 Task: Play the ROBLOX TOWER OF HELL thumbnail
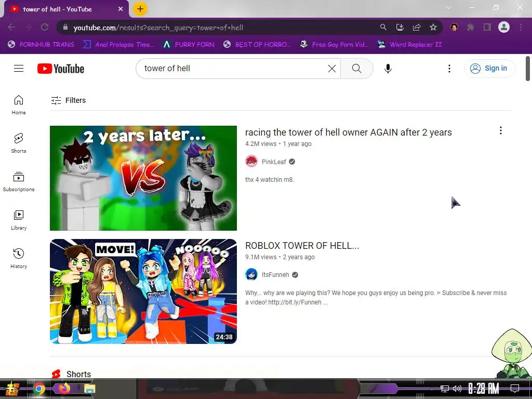pos(143,291)
